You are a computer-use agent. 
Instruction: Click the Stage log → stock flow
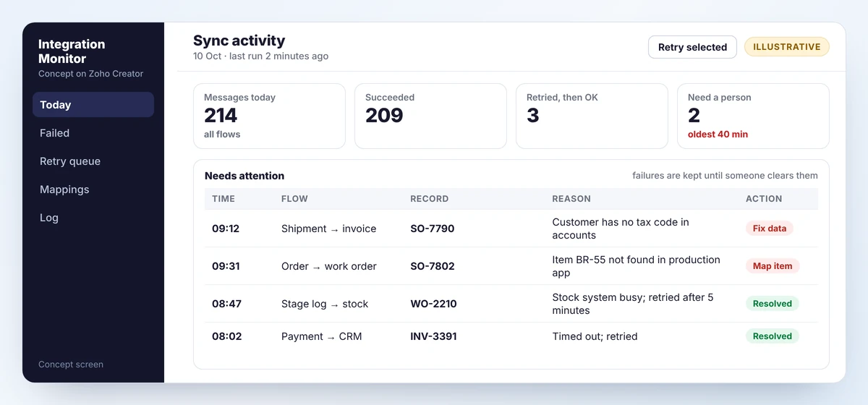click(x=325, y=304)
